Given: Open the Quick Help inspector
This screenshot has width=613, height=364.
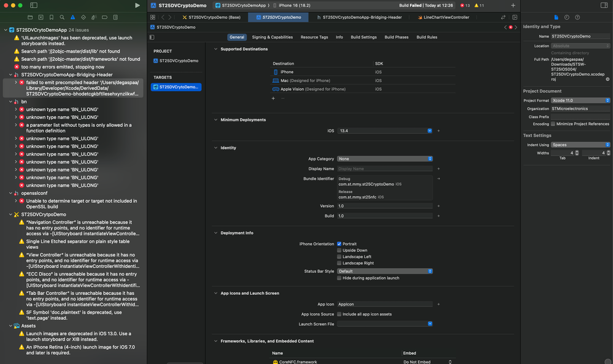Looking at the screenshot, I should 577,17.
